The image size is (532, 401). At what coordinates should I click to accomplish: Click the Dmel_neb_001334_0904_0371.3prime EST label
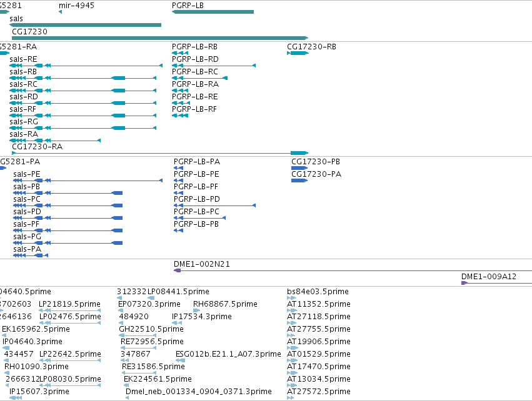pyautogui.click(x=199, y=392)
